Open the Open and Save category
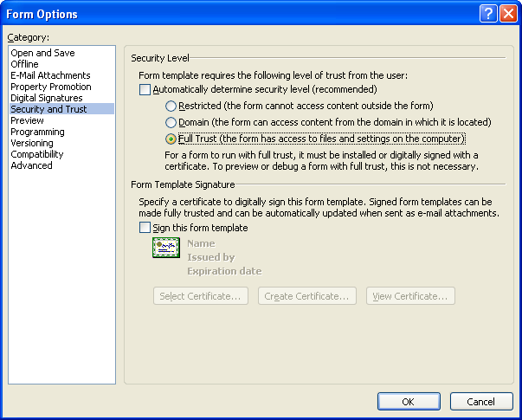 [x=42, y=53]
